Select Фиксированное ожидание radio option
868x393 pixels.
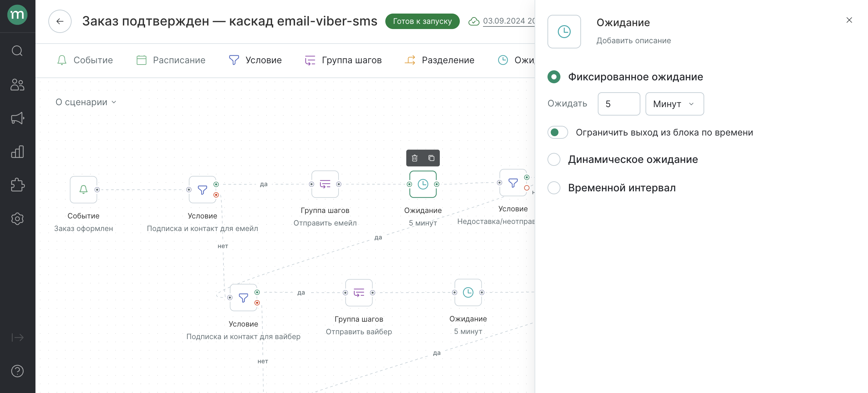[554, 77]
